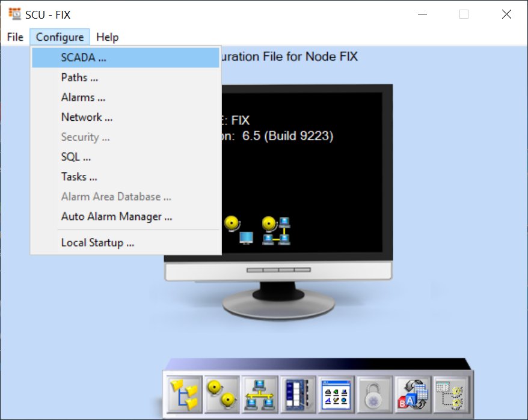
Task: Maximize the SCU - FIX window
Action: coord(464,14)
